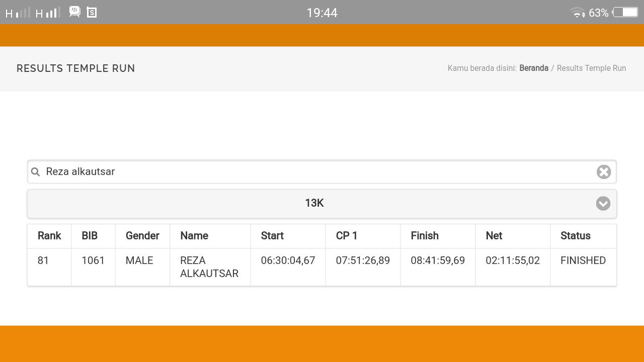Tap the battery indicator icon

click(625, 12)
